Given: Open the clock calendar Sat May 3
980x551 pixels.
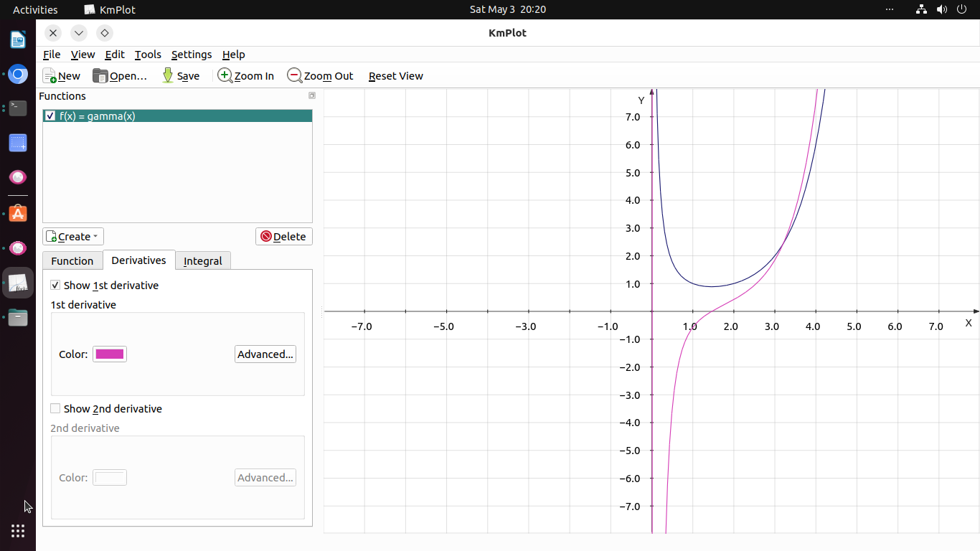Looking at the screenshot, I should pos(508,9).
